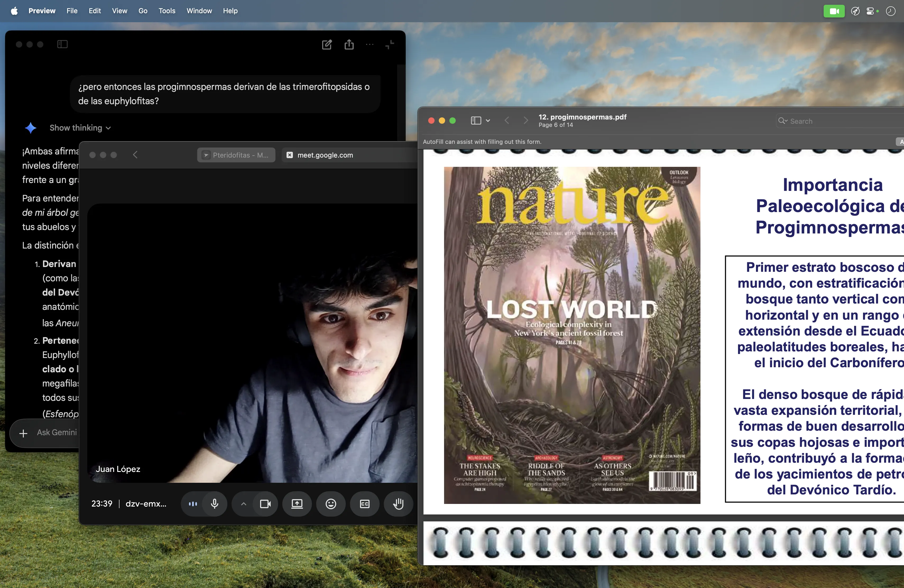Click the Preview Search field
904x588 pixels.
(x=840, y=121)
